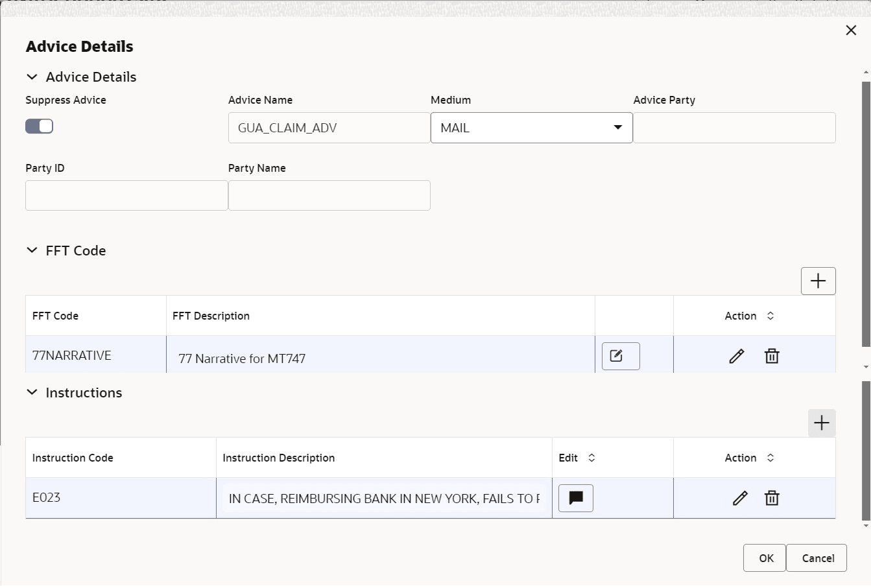Add a new instruction row

click(x=821, y=423)
